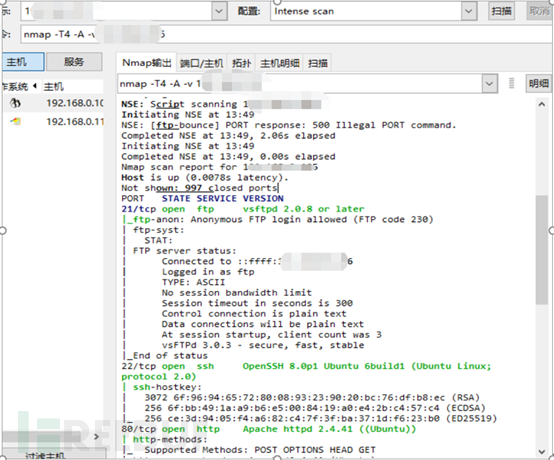
Task: Click the scroll up arrow of Nmap output
Action: pyautogui.click(x=542, y=104)
